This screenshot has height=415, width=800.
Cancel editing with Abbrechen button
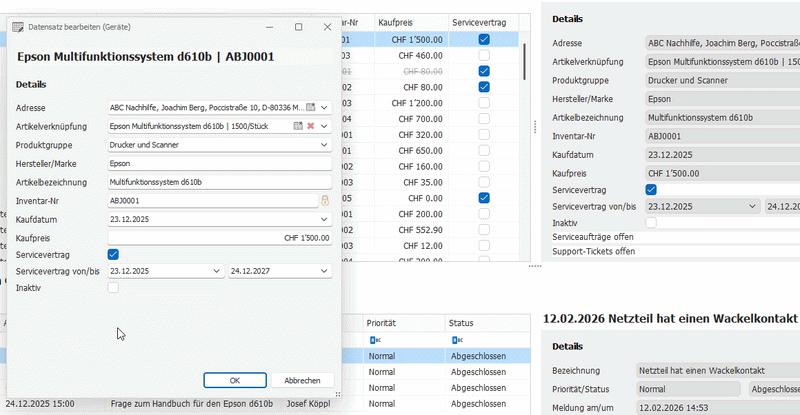(303, 380)
